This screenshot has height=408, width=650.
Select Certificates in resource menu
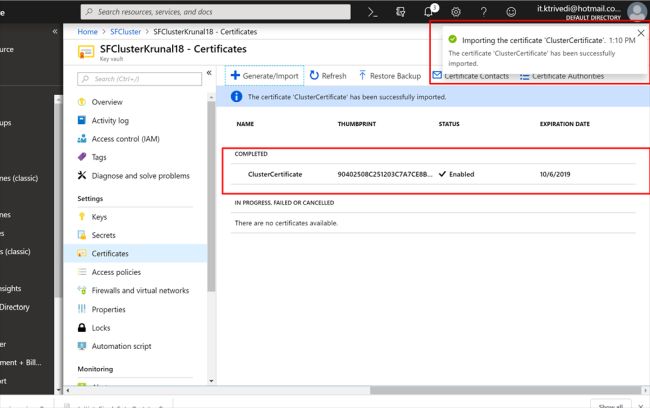pyautogui.click(x=135, y=253)
